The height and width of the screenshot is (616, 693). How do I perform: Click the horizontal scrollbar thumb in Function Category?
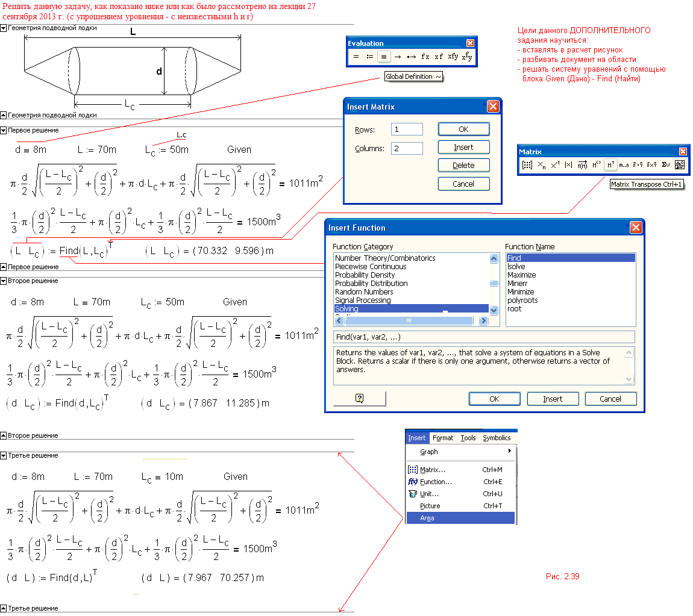point(409,320)
